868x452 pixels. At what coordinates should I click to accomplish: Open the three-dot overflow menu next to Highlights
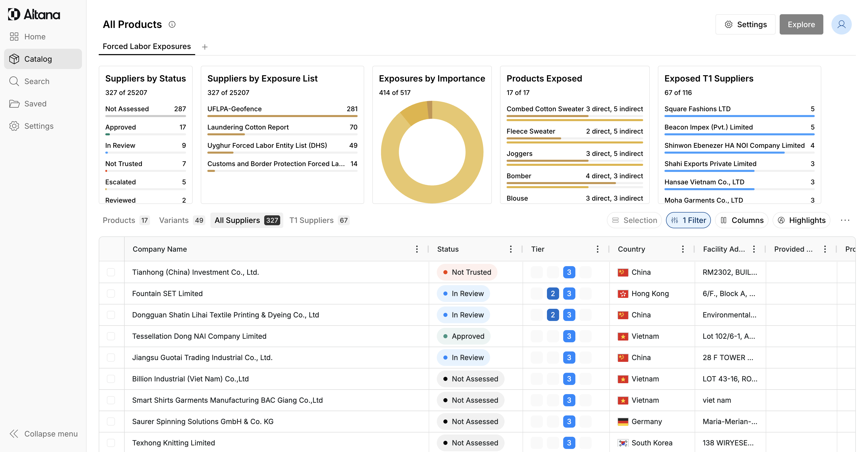[845, 220]
